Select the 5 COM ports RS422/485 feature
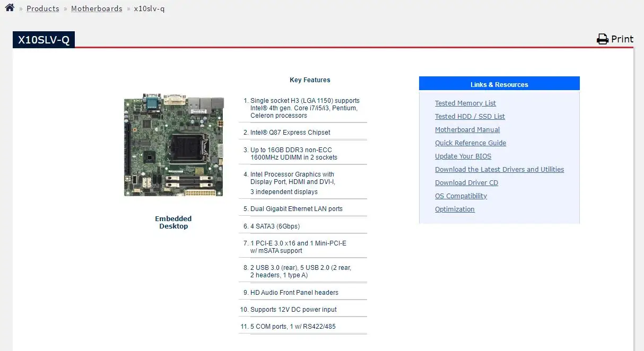Viewport: 644px width, 351px height. click(293, 327)
